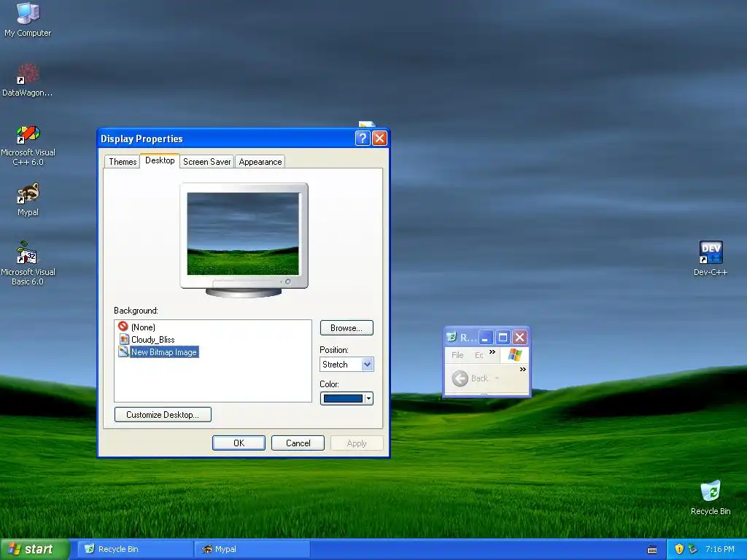This screenshot has width=747, height=560.
Task: Click the security shield tray icon
Action: click(679, 549)
